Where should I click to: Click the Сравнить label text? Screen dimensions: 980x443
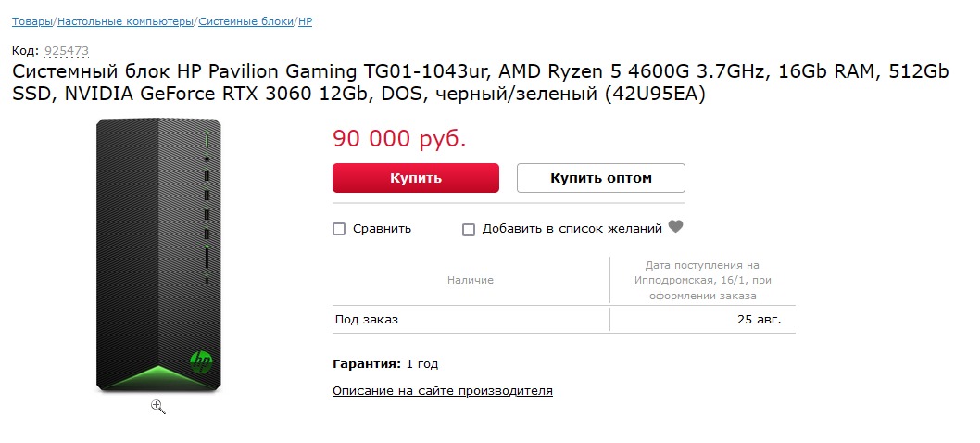coord(382,229)
